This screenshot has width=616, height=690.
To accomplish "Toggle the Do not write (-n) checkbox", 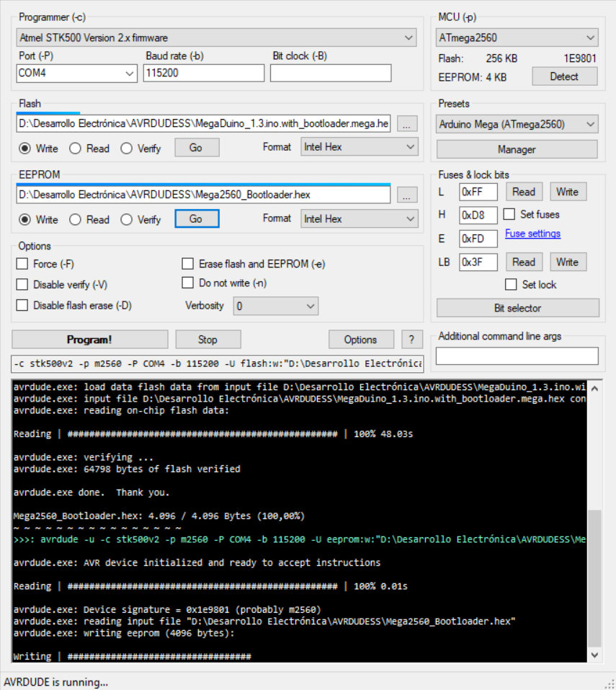I will coord(188,283).
